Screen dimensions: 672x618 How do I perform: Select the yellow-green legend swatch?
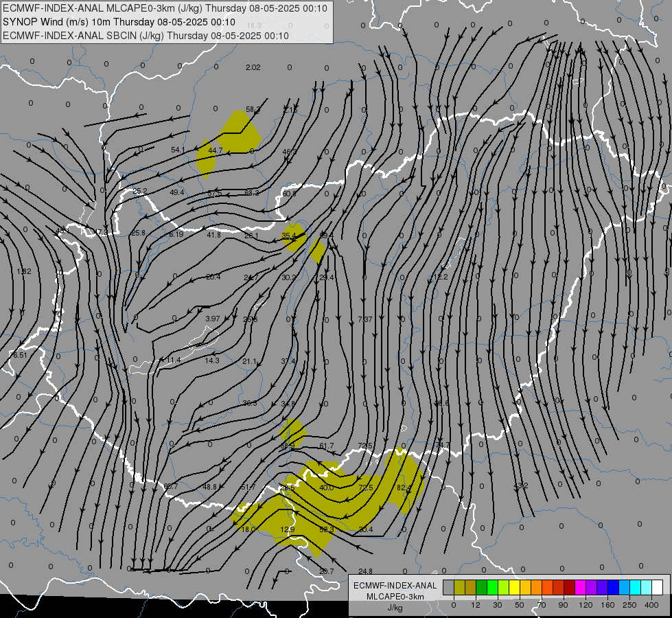pos(504,587)
